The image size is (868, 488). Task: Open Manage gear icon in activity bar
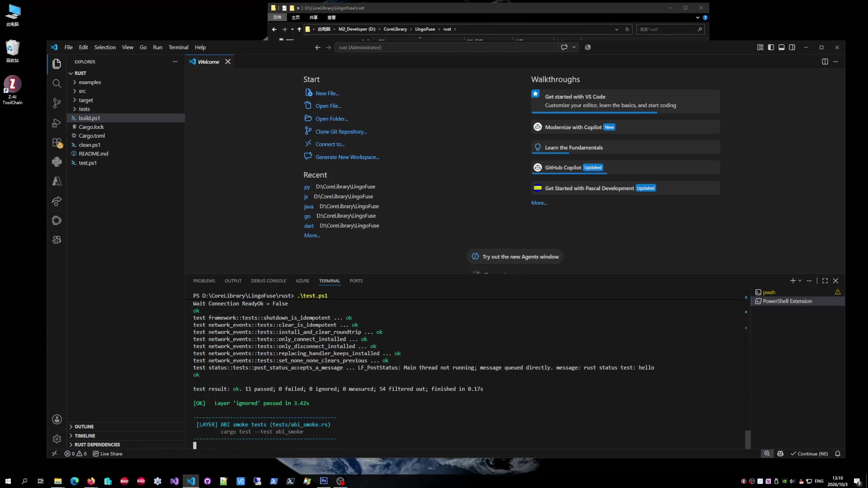pos(57,439)
